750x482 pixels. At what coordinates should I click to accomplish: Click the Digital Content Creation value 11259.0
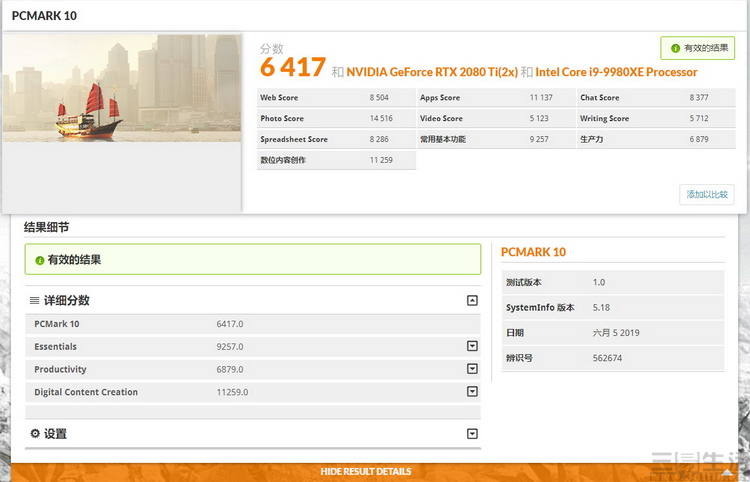[232, 392]
